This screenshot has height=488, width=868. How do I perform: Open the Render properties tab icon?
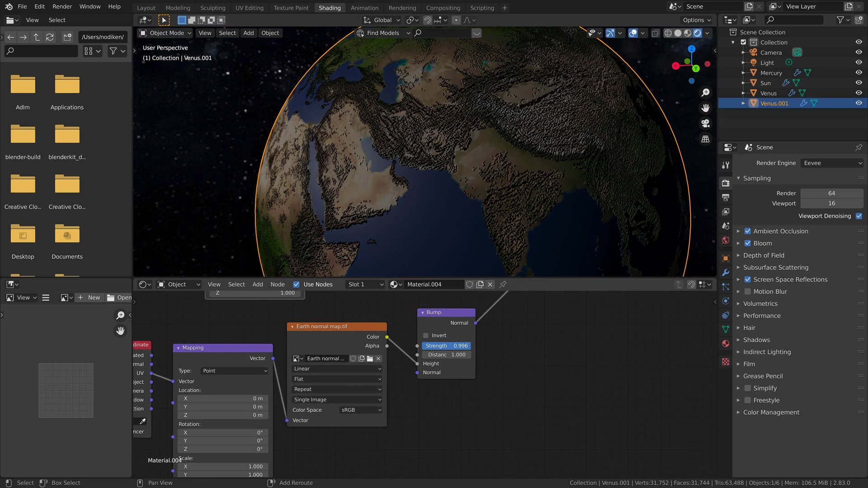[726, 183]
